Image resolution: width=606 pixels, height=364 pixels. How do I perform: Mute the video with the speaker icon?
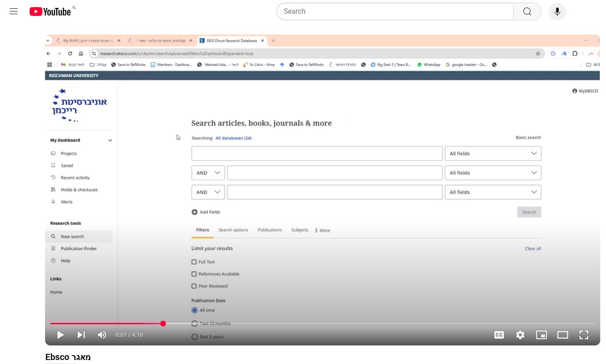point(102,335)
